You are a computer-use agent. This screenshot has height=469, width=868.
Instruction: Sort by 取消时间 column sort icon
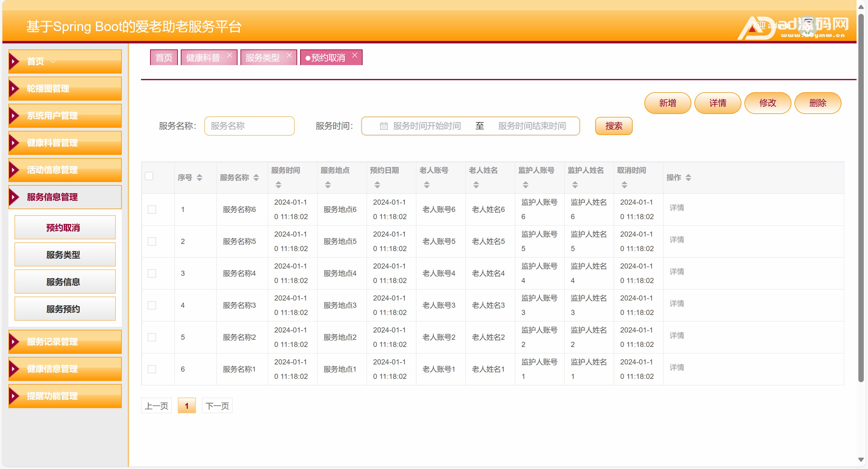pos(624,185)
